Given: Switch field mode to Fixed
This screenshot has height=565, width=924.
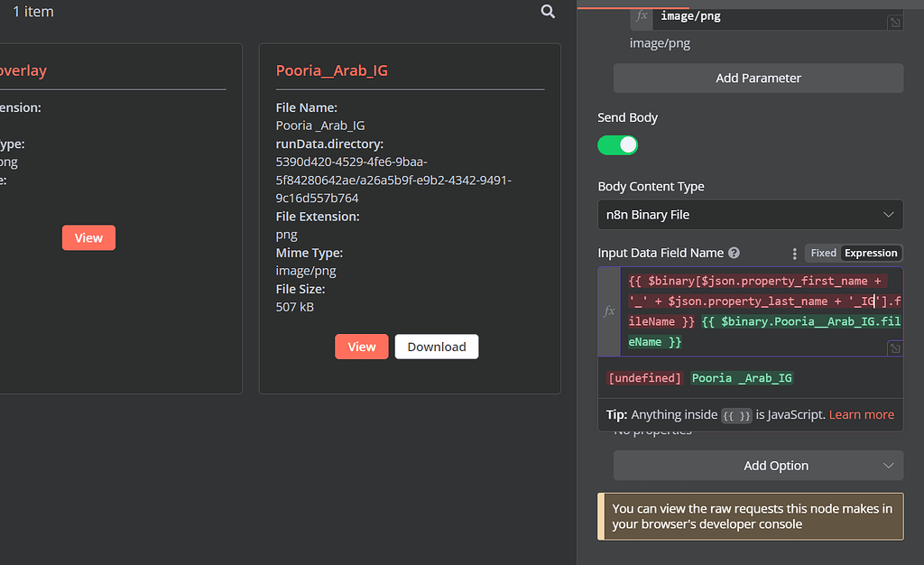Looking at the screenshot, I should tap(823, 253).
